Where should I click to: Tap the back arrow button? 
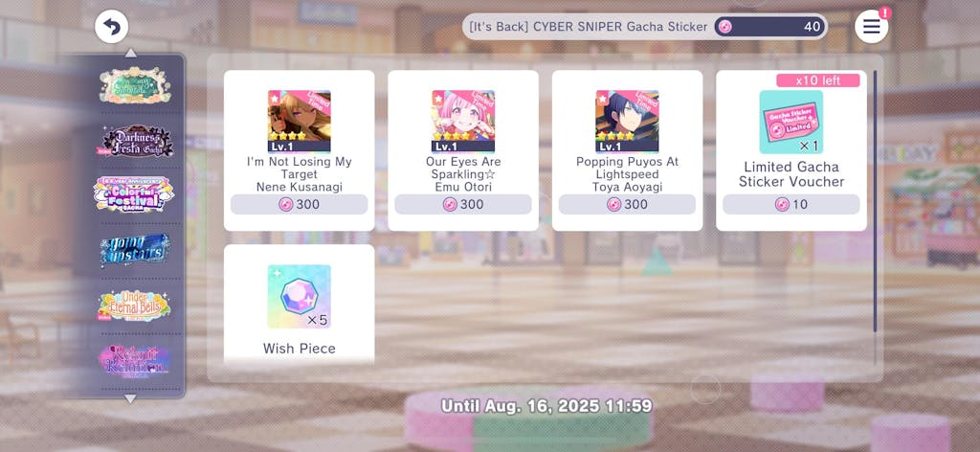pyautogui.click(x=111, y=27)
